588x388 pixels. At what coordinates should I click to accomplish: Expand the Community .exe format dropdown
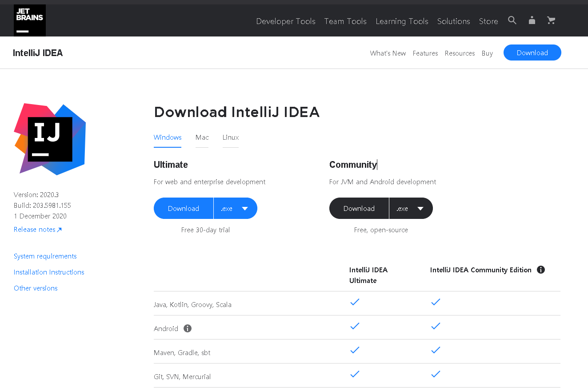411,208
